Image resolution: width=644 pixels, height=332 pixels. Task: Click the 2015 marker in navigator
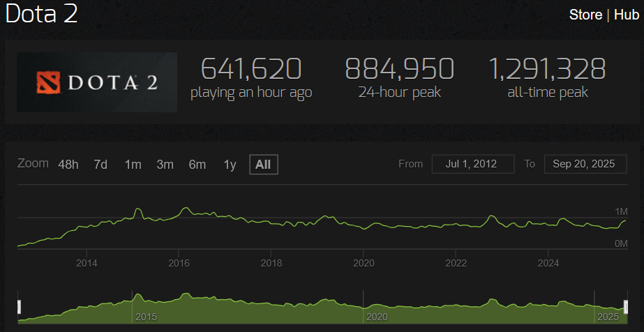(x=147, y=317)
